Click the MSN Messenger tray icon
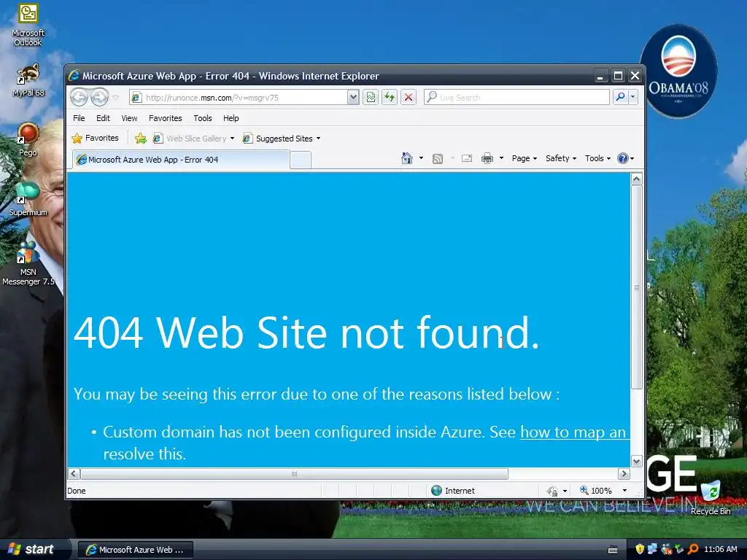 [x=666, y=549]
